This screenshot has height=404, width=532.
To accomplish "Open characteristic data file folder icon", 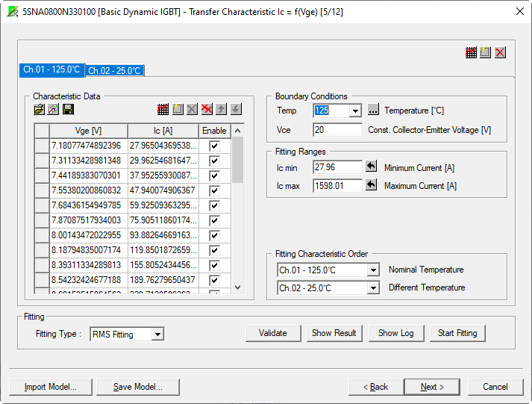I will tap(39, 109).
